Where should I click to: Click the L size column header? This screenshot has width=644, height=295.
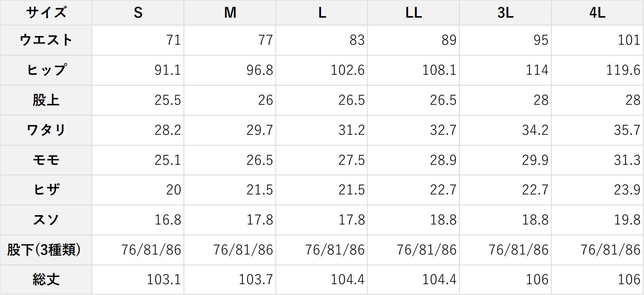coord(322,13)
